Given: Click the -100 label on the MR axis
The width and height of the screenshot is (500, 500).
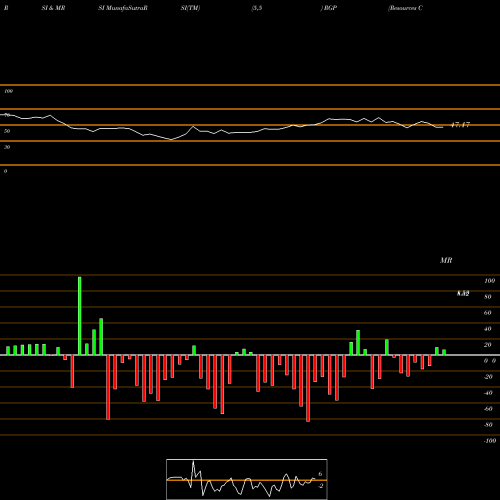Looking at the screenshot, I should 490,441.
